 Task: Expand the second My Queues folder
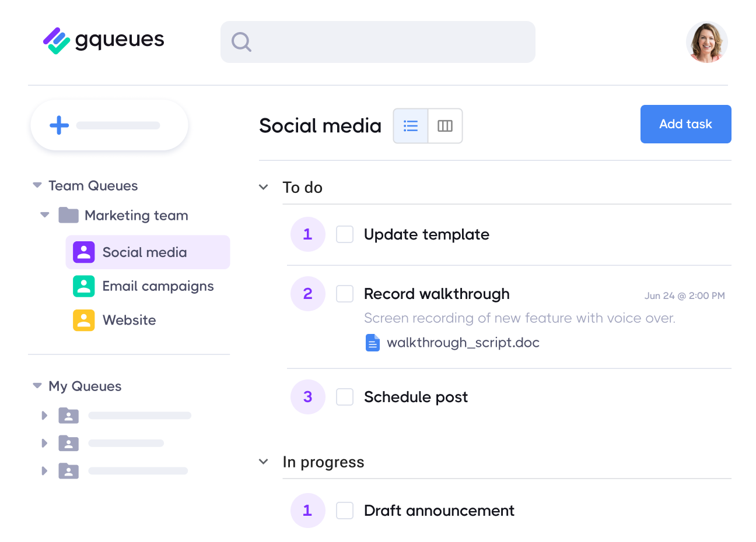click(44, 443)
